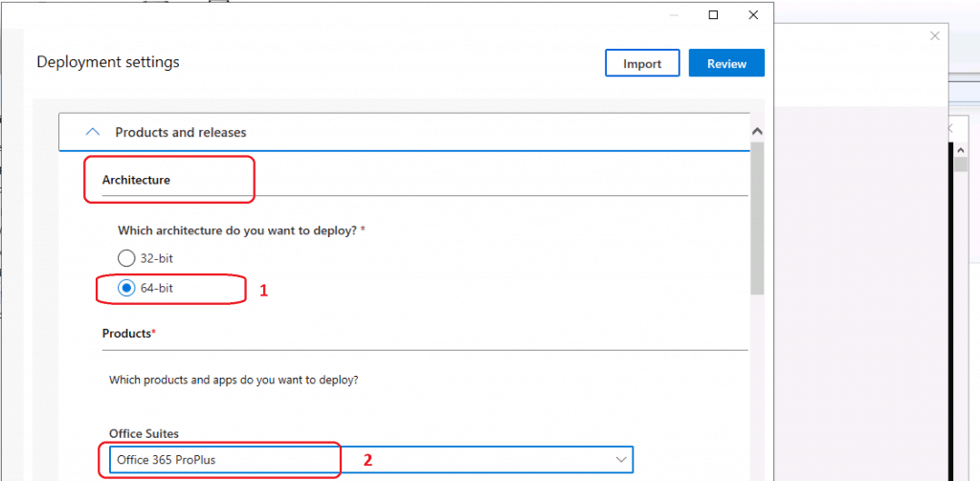Click the Review button
This screenshot has height=481, width=980.
click(726, 63)
